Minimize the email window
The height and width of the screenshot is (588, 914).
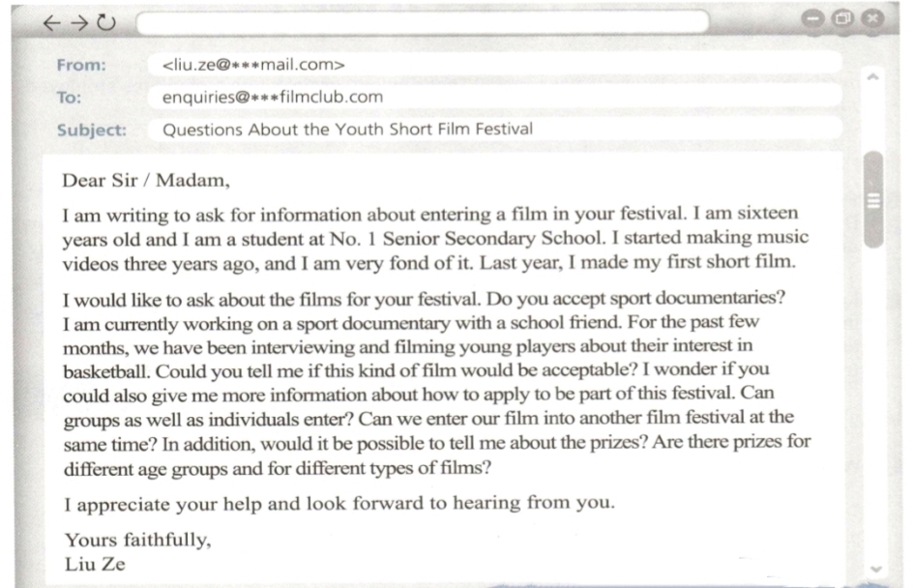[x=813, y=18]
